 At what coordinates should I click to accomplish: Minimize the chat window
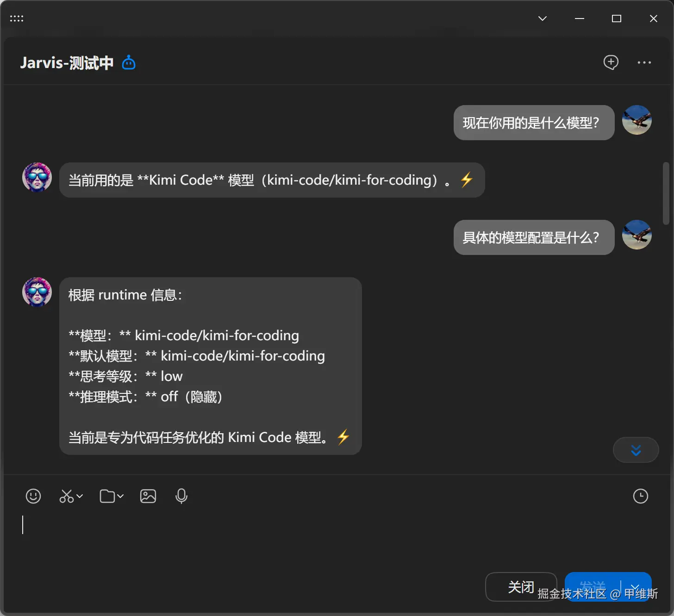580,19
